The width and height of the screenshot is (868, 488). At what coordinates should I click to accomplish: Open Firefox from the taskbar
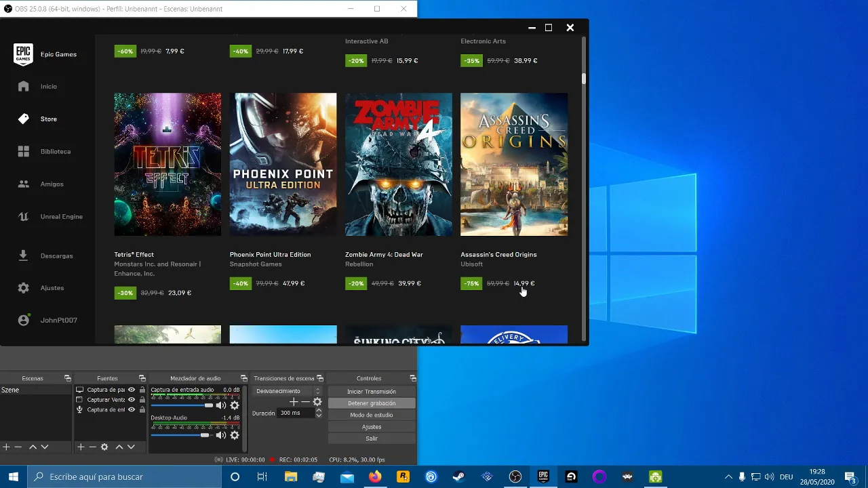coord(375,476)
